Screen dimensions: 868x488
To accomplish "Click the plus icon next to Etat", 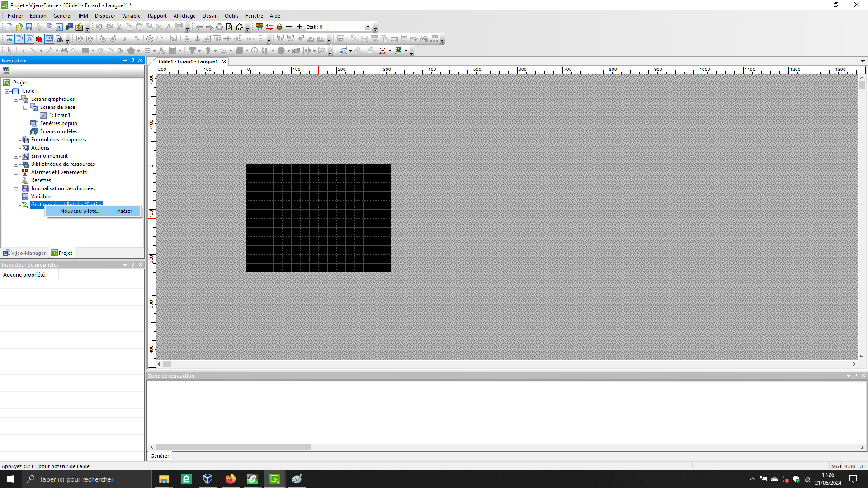I will pyautogui.click(x=299, y=27).
